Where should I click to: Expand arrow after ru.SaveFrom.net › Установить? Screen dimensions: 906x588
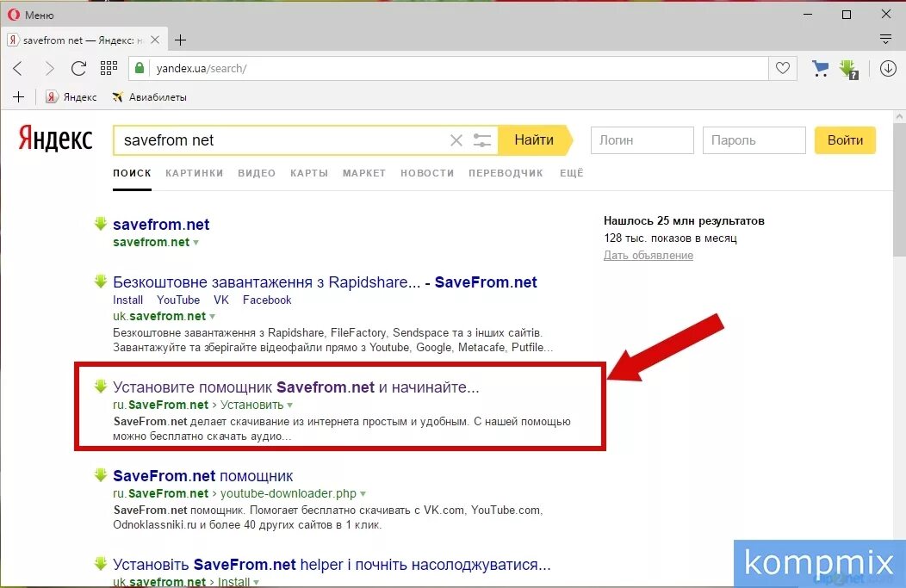(x=290, y=405)
